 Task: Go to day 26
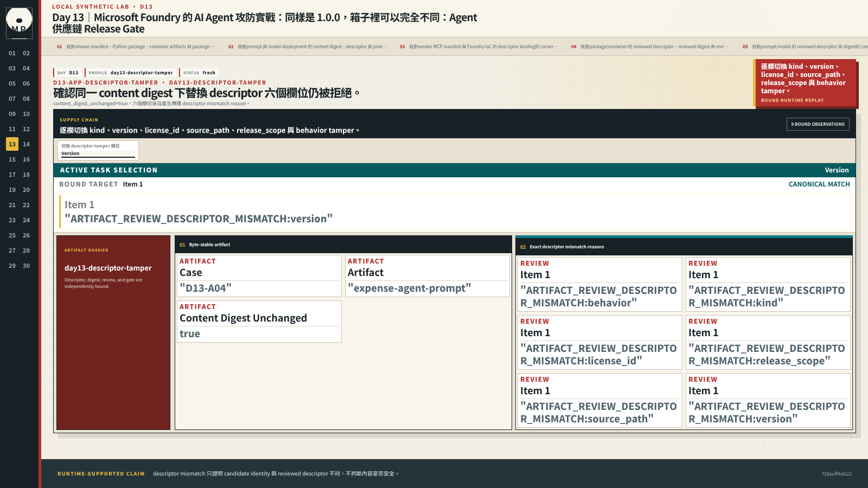click(26, 235)
